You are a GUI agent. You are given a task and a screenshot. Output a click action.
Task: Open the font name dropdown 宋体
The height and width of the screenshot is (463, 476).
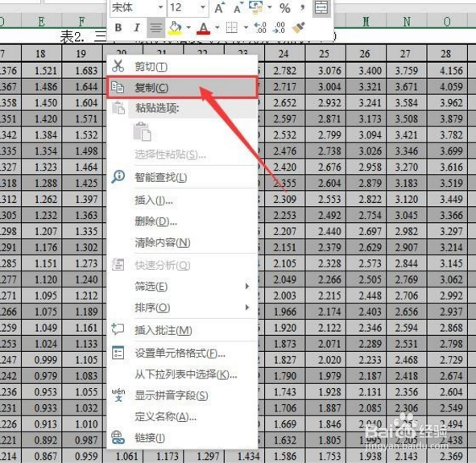coord(160,7)
